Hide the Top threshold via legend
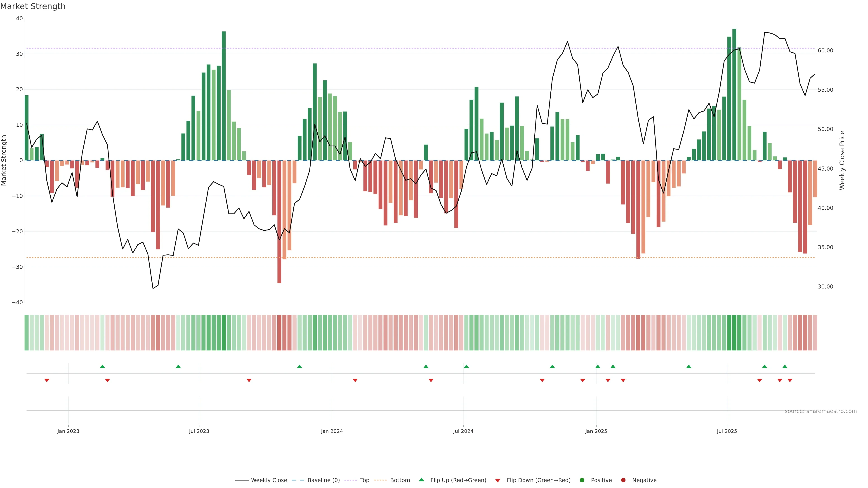The image size is (868, 488). [x=364, y=480]
